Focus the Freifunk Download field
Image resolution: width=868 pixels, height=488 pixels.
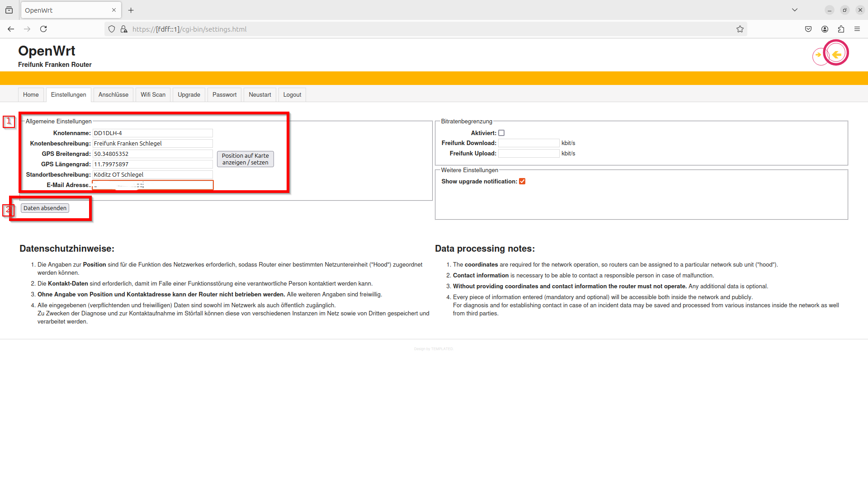[x=528, y=143]
